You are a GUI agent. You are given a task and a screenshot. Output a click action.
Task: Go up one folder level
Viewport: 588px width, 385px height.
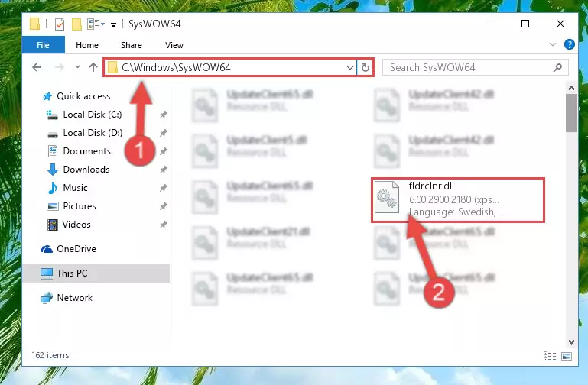93,67
